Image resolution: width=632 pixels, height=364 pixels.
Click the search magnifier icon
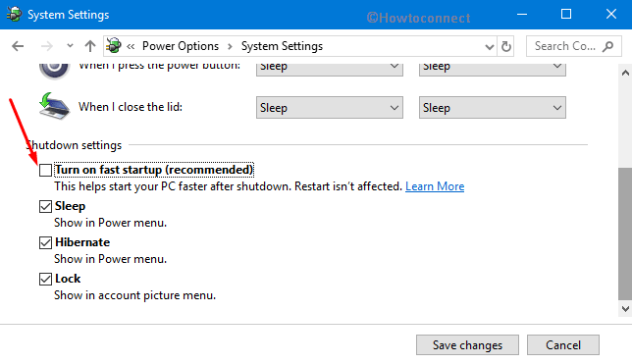tap(607, 46)
